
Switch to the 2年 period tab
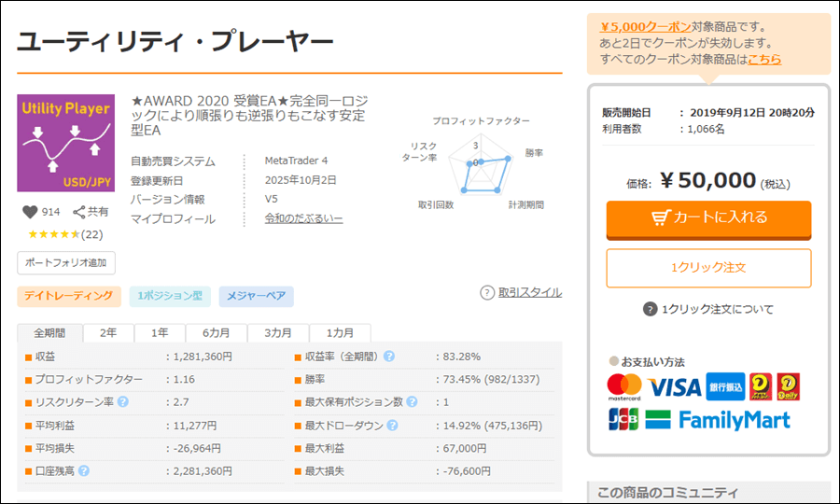108,333
